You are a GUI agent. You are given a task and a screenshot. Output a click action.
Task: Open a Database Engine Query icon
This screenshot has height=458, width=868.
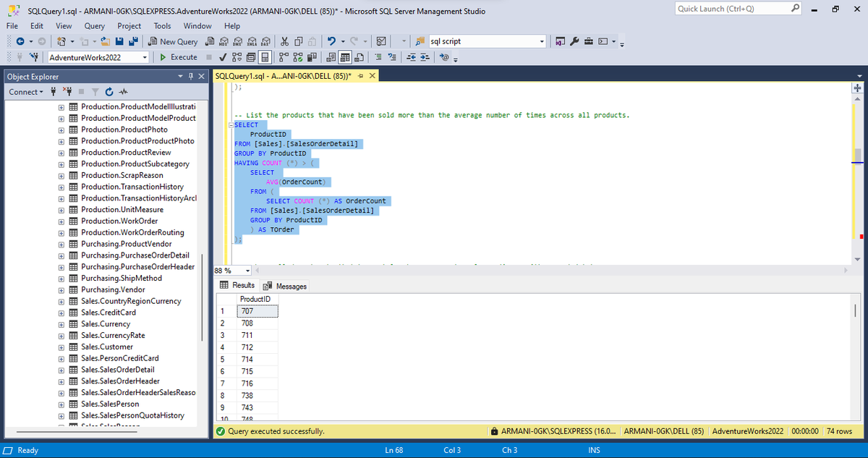210,42
